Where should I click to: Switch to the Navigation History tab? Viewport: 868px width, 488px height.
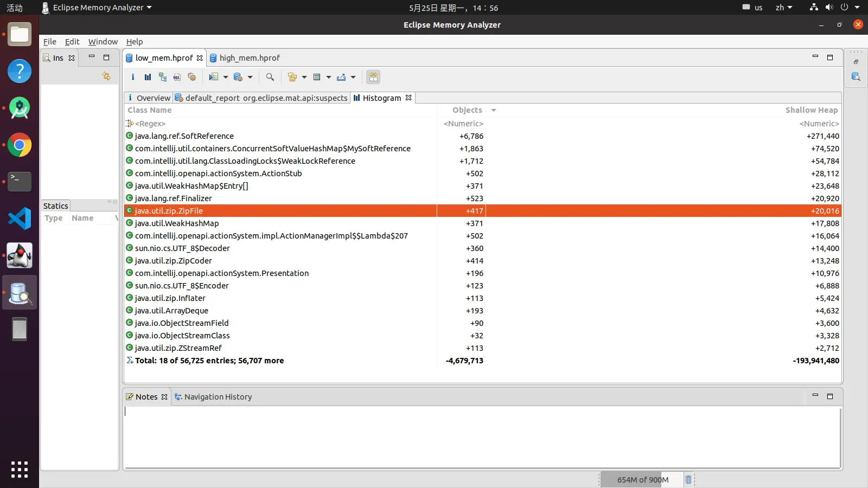pyautogui.click(x=213, y=397)
